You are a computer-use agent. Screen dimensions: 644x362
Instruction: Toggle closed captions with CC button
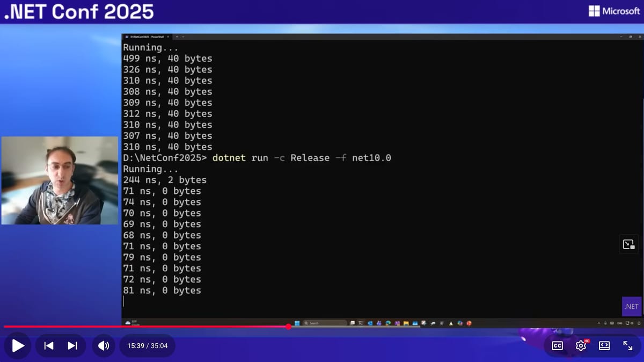[x=557, y=346]
